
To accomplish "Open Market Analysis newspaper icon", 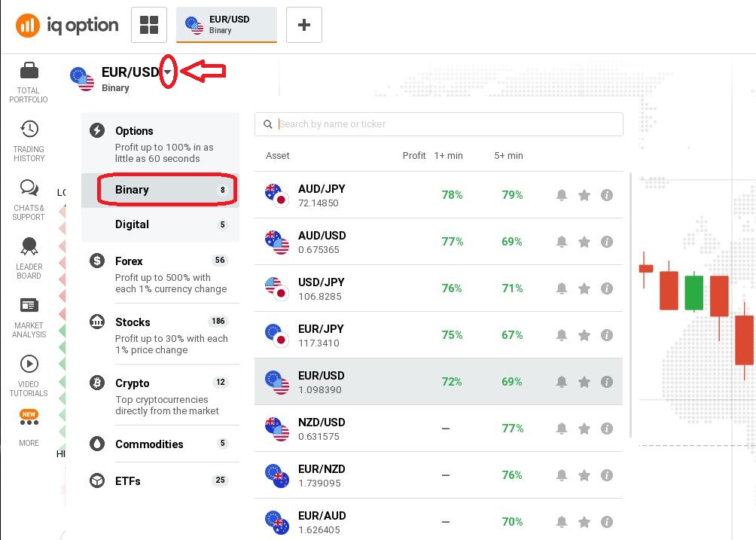I will coord(29,305).
